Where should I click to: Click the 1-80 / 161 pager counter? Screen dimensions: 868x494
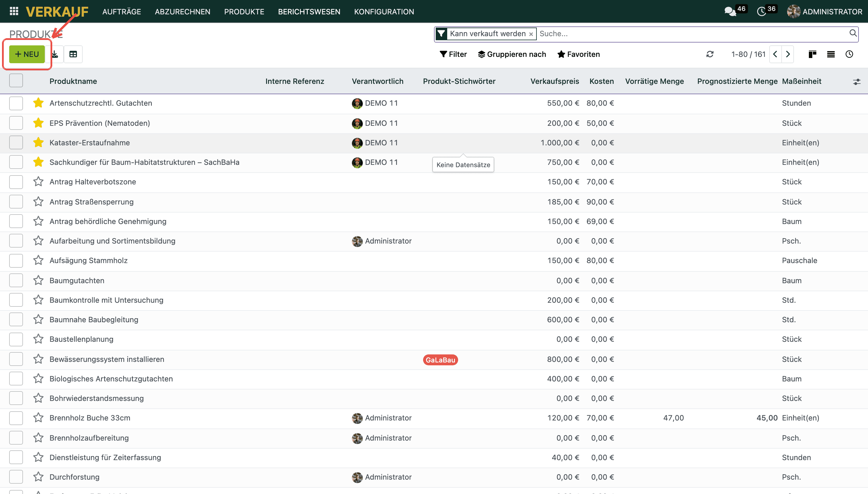click(748, 54)
